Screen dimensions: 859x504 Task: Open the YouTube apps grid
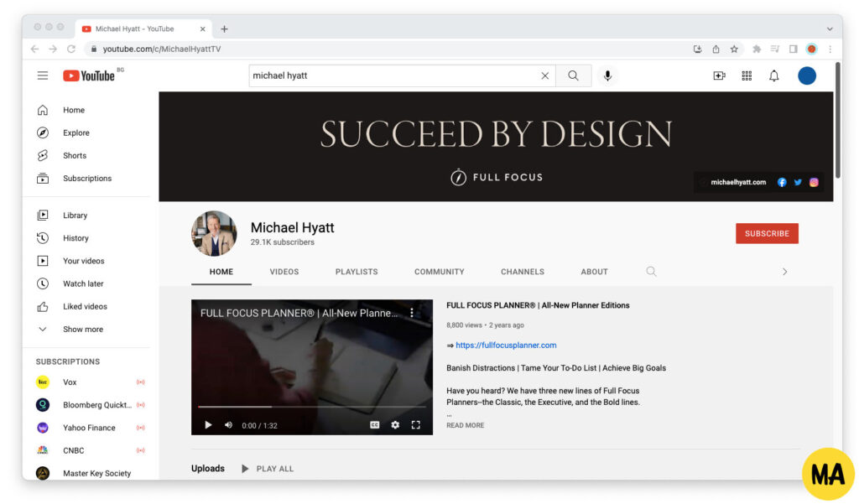747,75
